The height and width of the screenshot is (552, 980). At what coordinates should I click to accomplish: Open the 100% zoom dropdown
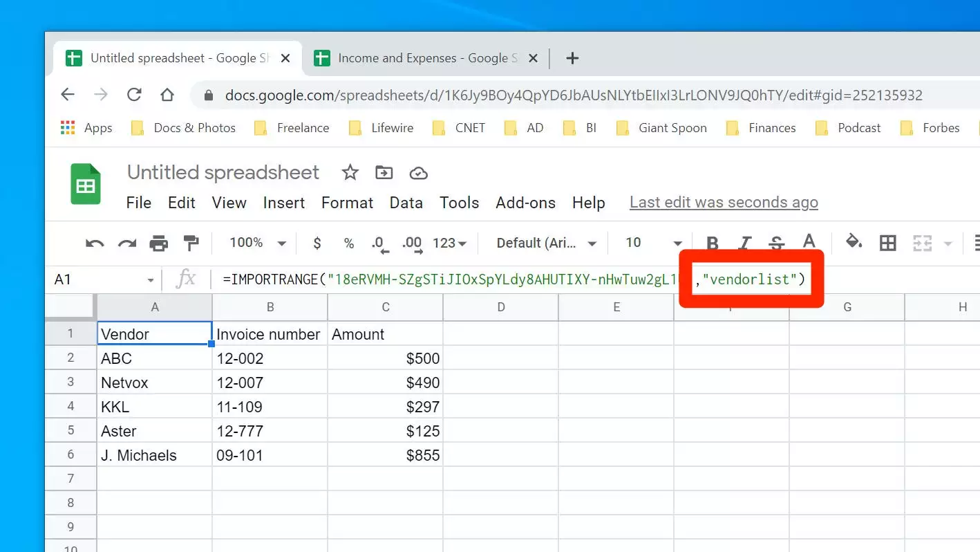257,243
